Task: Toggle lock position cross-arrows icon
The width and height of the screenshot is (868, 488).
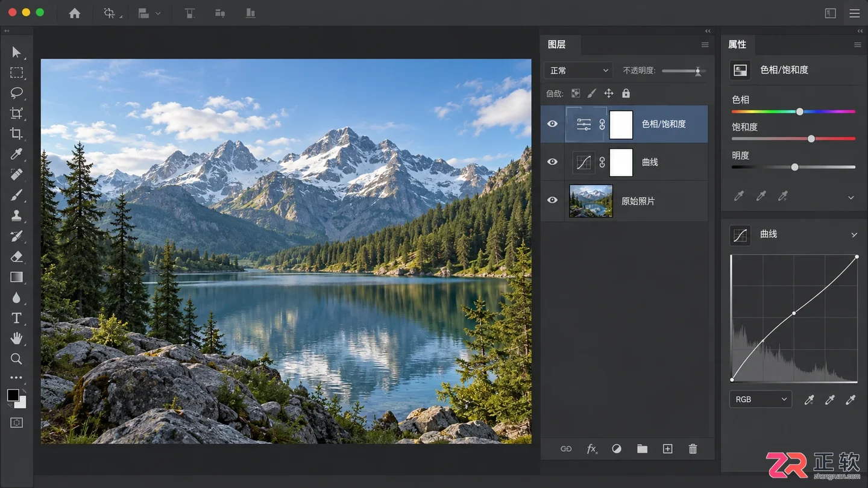Action: [x=609, y=93]
